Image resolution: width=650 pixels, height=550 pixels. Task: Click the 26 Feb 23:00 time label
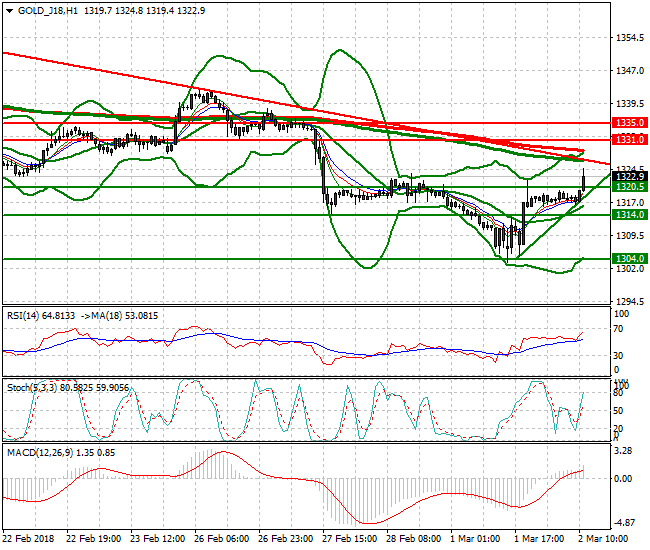[285, 539]
